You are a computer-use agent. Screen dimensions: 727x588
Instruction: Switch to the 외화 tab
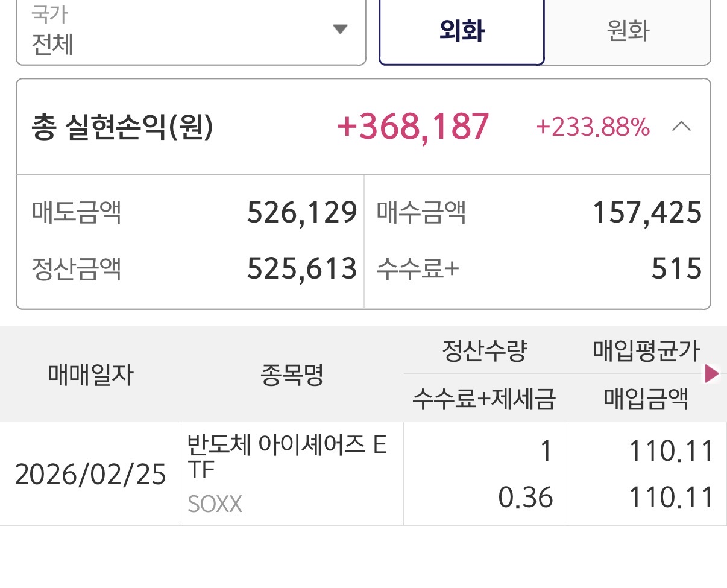pos(462,31)
